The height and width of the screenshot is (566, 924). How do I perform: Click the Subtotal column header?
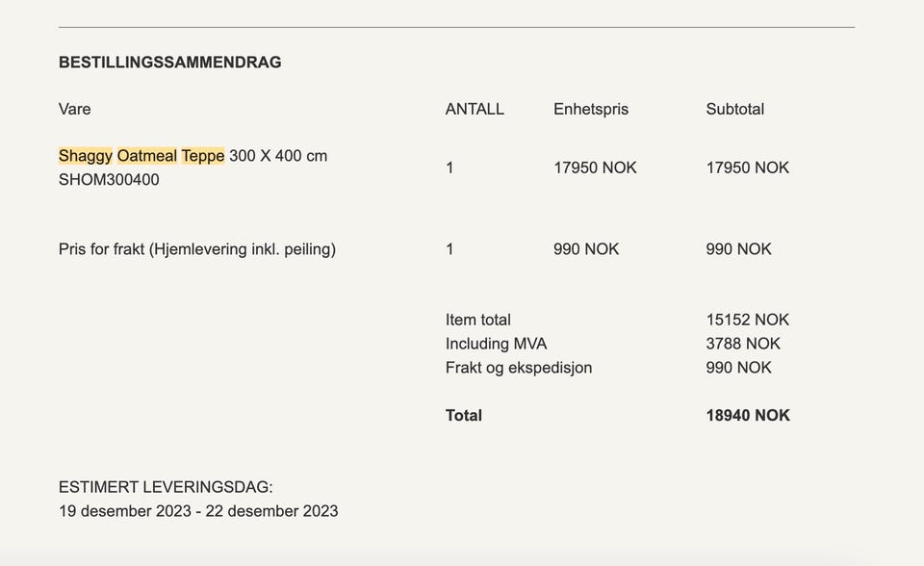coord(735,109)
